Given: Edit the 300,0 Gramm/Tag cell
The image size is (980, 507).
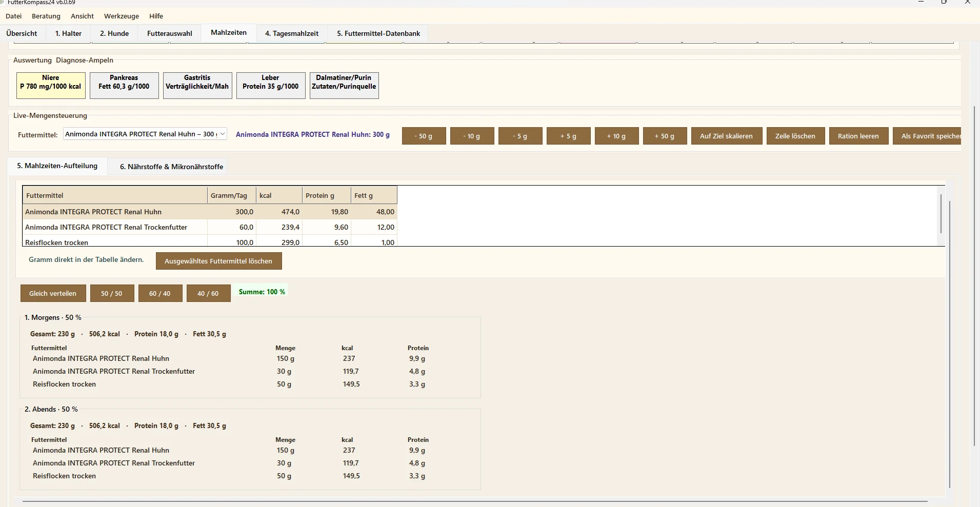Looking at the screenshot, I should [x=232, y=212].
